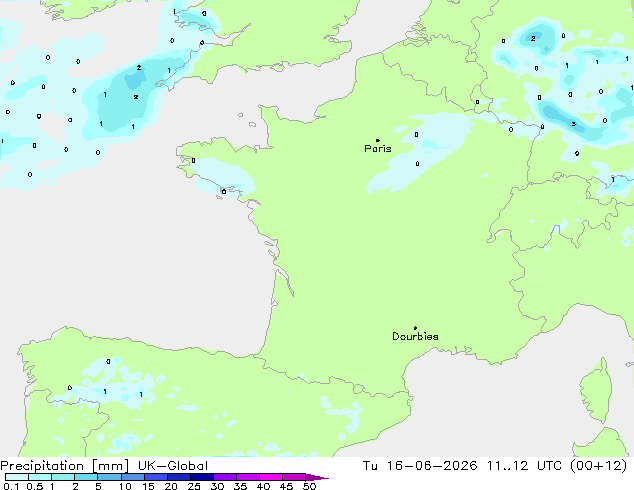Click the black dot marker above Dourbies

pyautogui.click(x=415, y=328)
